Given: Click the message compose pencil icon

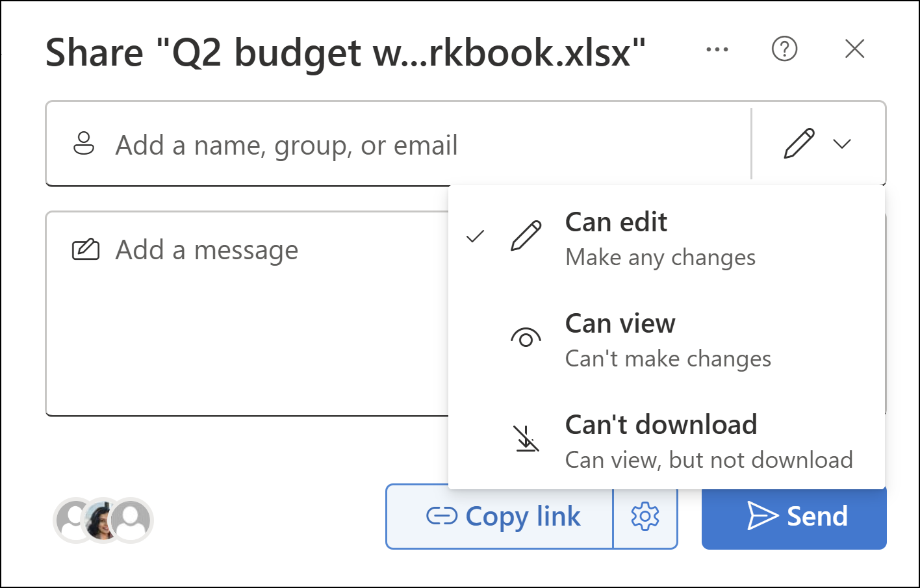Looking at the screenshot, I should (86, 248).
